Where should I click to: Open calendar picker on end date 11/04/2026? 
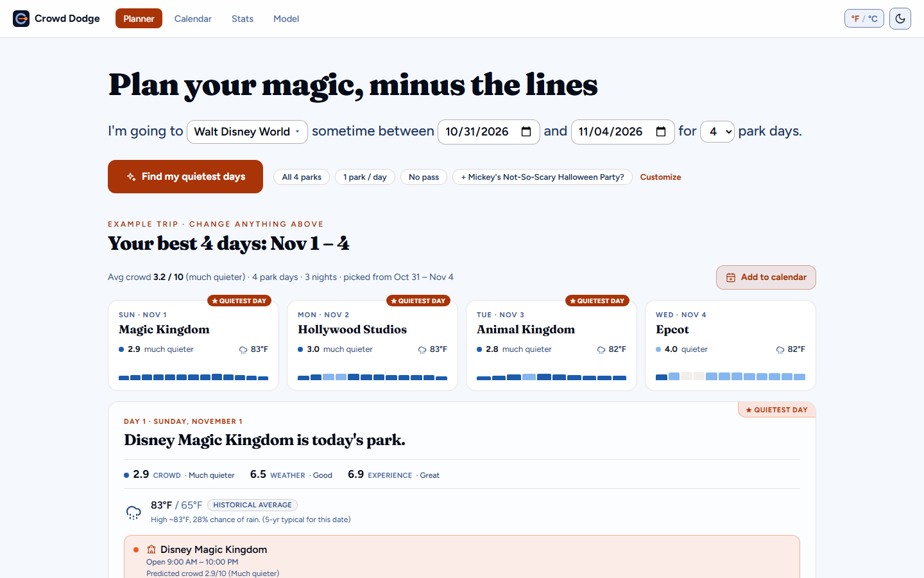pos(661,132)
